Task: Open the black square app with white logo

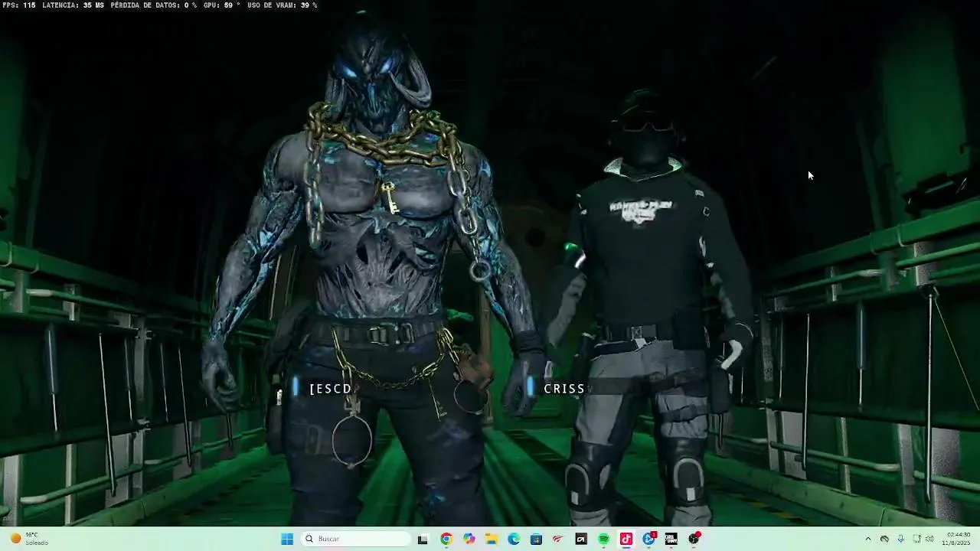Action: pyautogui.click(x=581, y=539)
